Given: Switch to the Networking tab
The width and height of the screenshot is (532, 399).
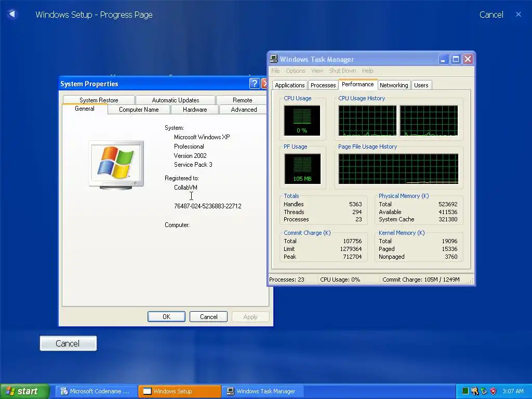Looking at the screenshot, I should tap(394, 85).
